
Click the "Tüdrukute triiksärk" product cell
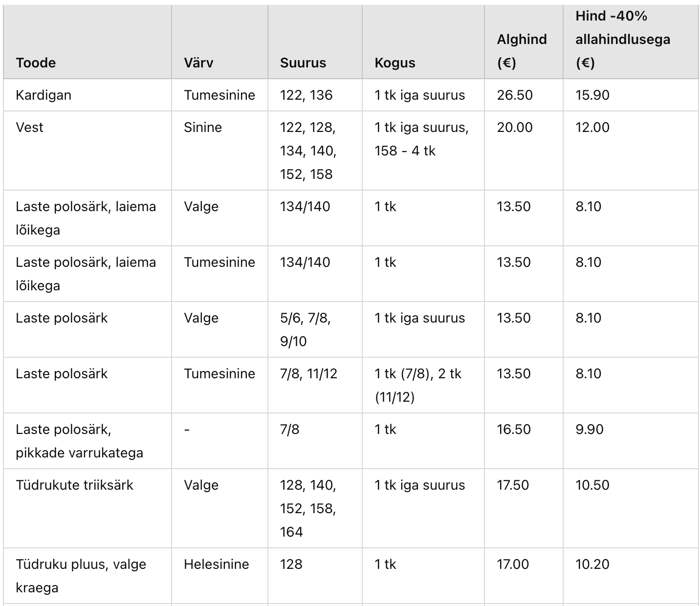pyautogui.click(x=74, y=485)
